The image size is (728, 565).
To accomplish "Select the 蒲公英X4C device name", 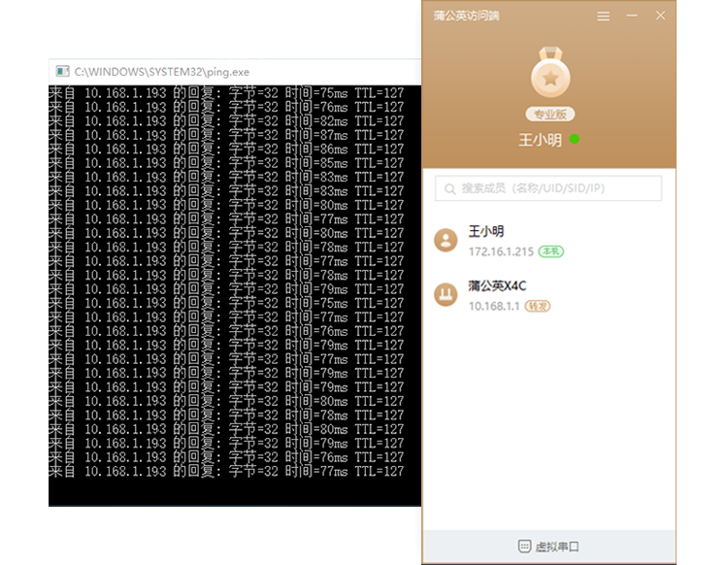I will (x=497, y=285).
